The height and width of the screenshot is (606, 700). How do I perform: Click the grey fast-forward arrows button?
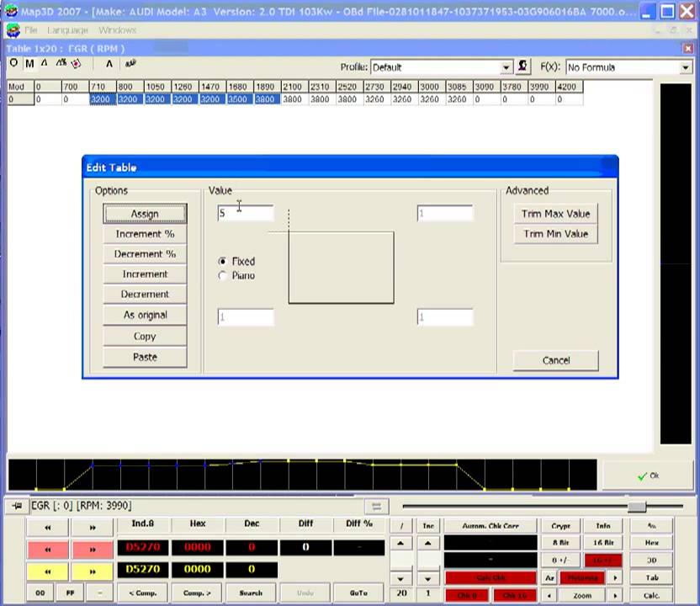point(93,528)
